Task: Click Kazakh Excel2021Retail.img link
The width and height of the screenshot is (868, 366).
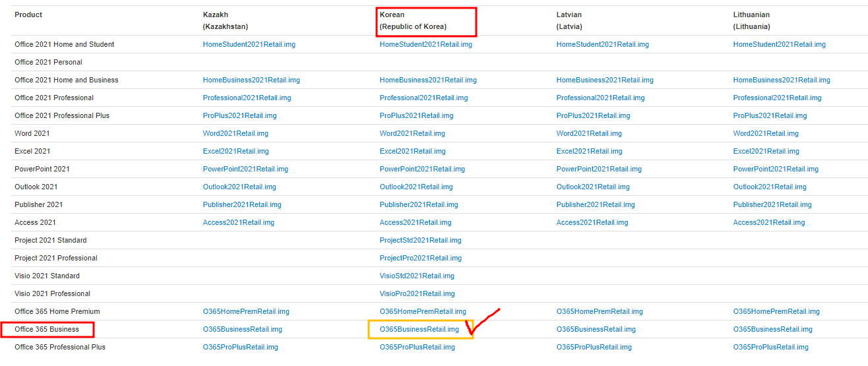Action: click(x=236, y=151)
